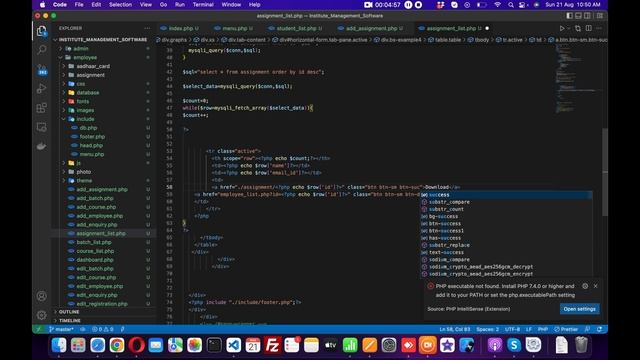Viewport: 640px width, 360px height.
Task: Open FileZilla from the Dock
Action: 272,345
